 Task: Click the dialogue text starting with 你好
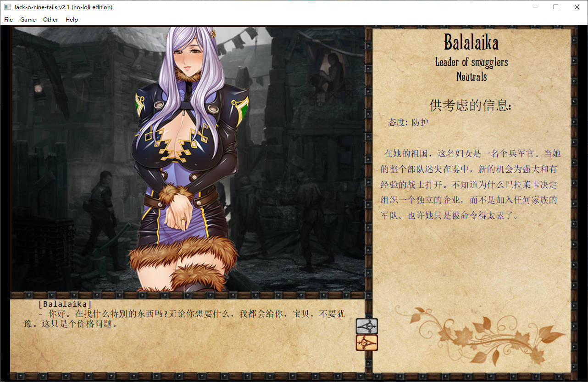pyautogui.click(x=183, y=319)
